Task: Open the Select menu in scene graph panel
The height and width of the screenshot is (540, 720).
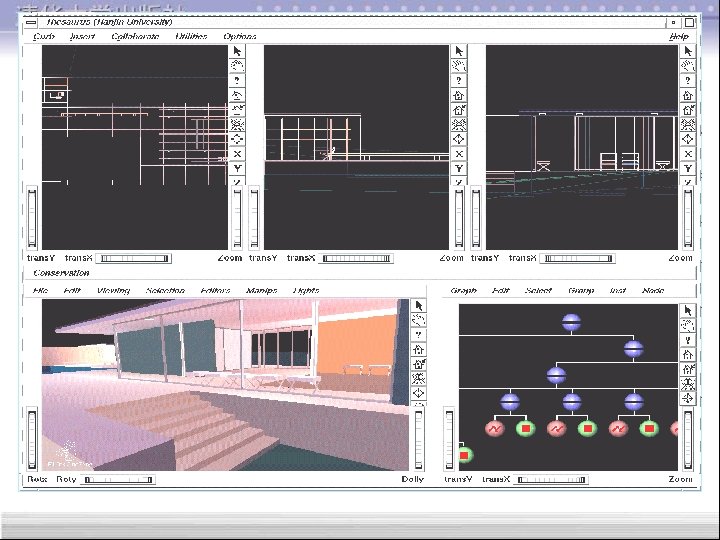Action: click(x=538, y=290)
